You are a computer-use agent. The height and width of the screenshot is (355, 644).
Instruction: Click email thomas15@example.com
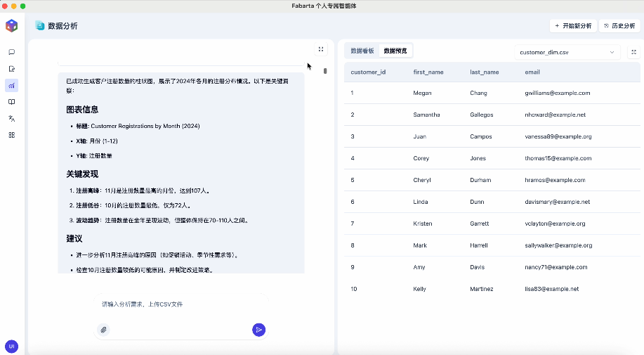558,158
